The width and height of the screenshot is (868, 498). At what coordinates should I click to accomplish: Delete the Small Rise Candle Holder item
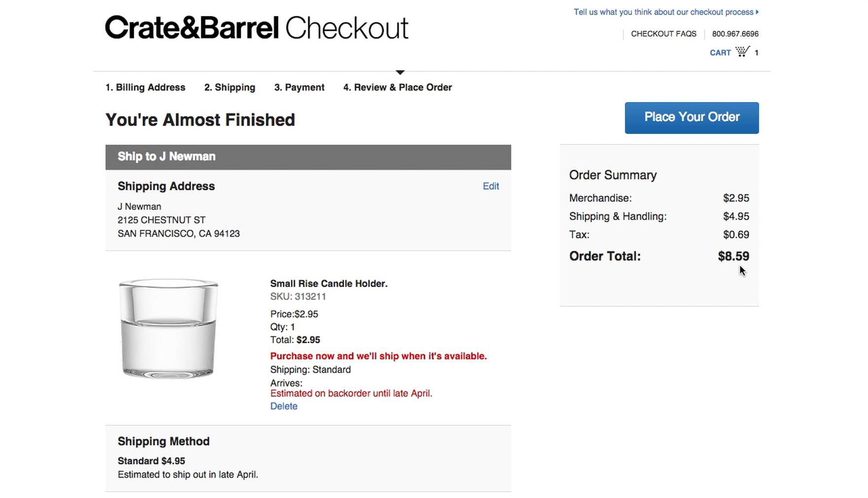tap(284, 406)
